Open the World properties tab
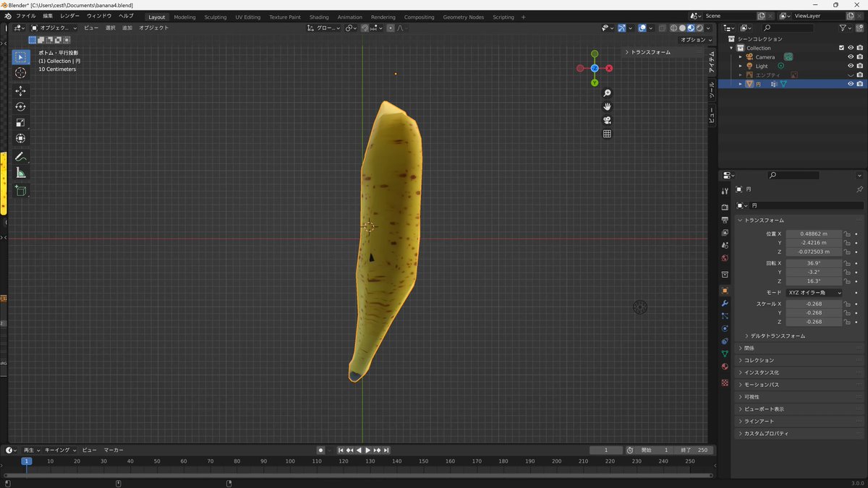The image size is (868, 488). tap(725, 258)
